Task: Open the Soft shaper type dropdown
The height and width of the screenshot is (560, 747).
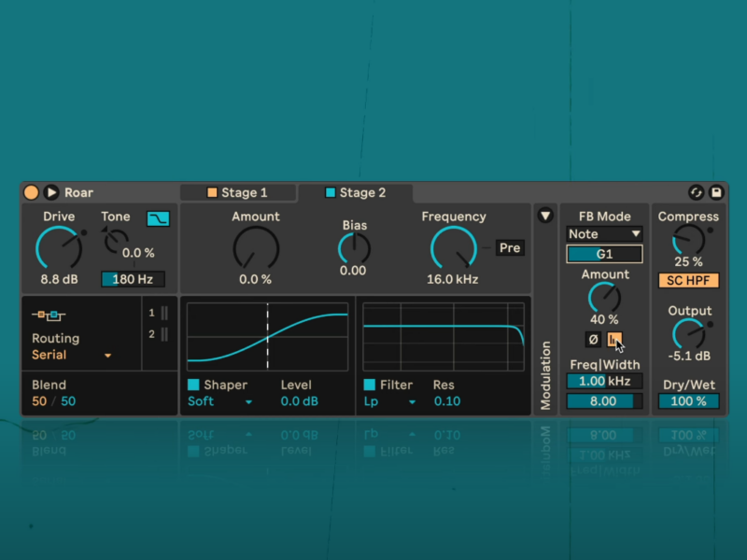Action: [x=220, y=402]
